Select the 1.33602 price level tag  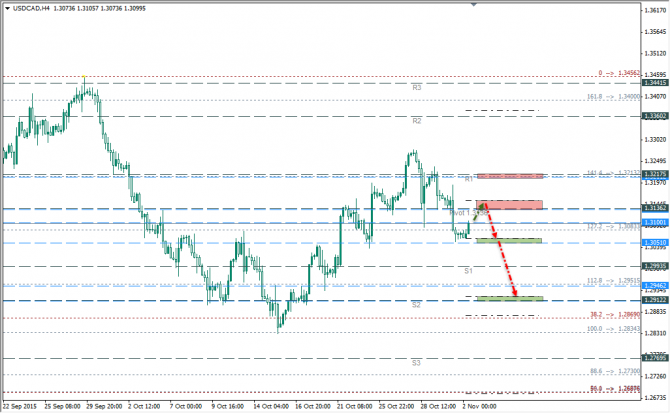coord(655,116)
